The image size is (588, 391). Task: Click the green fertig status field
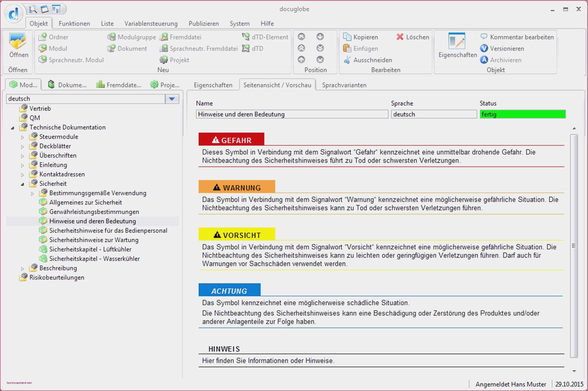coord(522,114)
